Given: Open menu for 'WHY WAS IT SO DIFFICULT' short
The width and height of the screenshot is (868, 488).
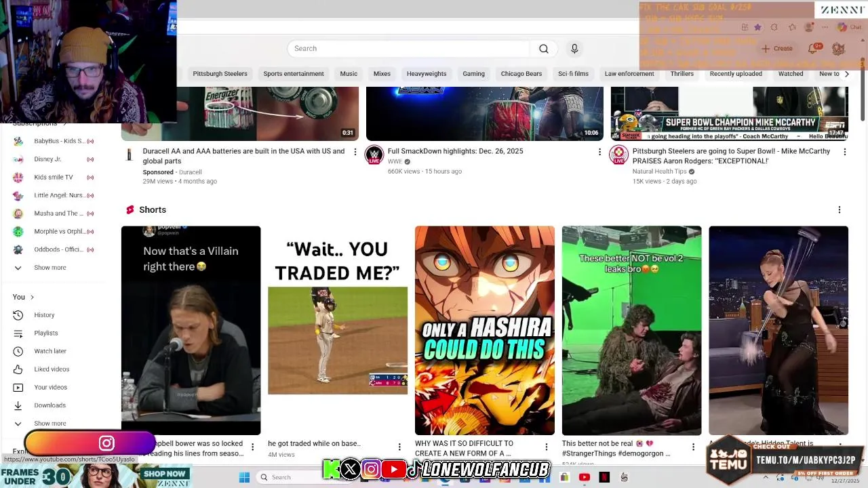Looking at the screenshot, I should pos(546,447).
